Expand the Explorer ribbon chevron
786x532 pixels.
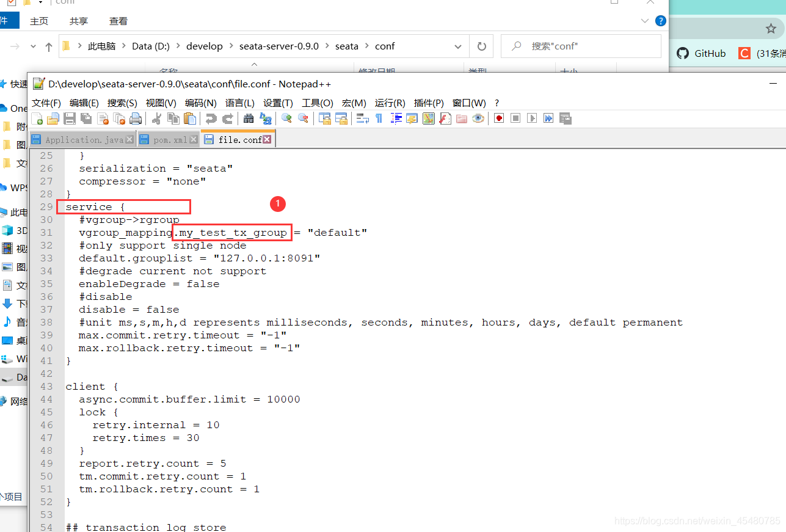click(645, 21)
